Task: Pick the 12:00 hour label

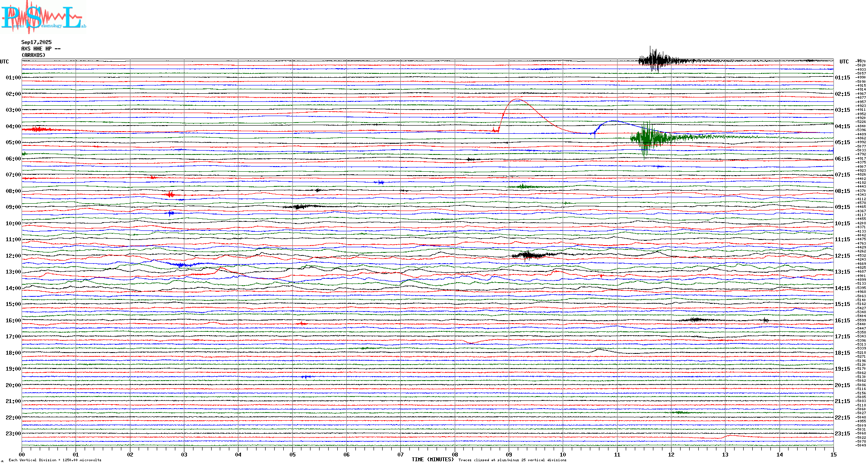Action: pos(13,256)
